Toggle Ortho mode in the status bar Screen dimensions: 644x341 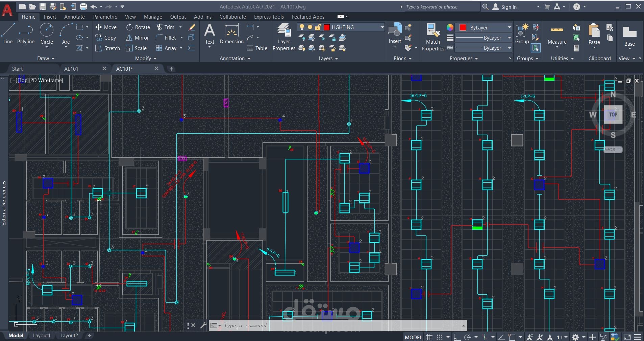click(x=457, y=337)
